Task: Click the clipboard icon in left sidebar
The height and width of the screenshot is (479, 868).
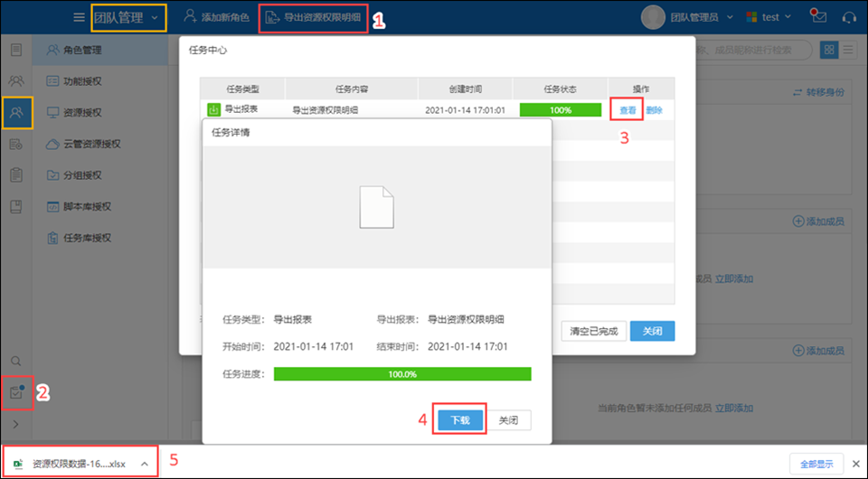Action: [x=16, y=175]
